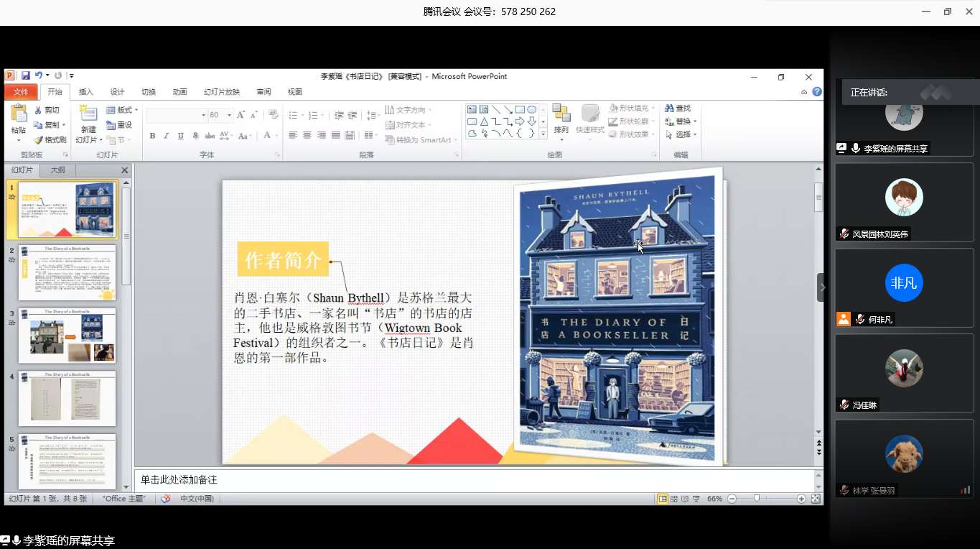Open the font size dropdown showing 80
980x549 pixels.
[229, 115]
